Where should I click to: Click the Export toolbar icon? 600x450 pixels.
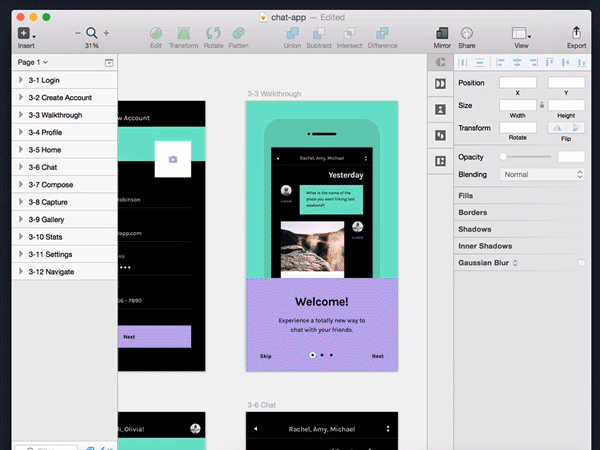[x=576, y=33]
